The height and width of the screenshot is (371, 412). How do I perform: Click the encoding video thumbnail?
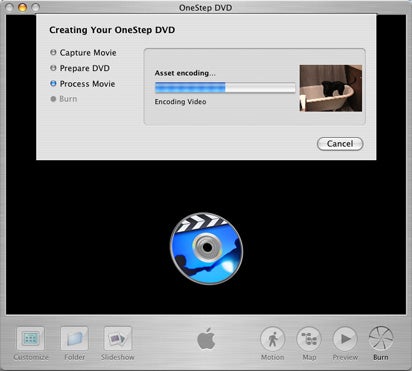331,88
